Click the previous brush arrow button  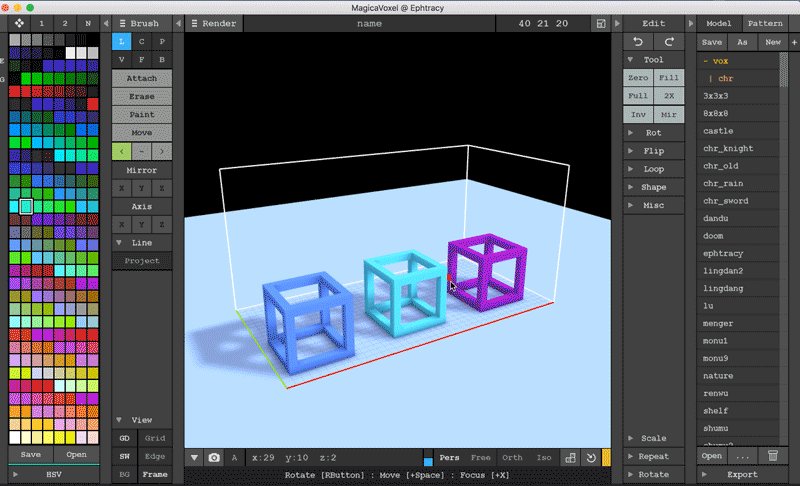(x=121, y=151)
